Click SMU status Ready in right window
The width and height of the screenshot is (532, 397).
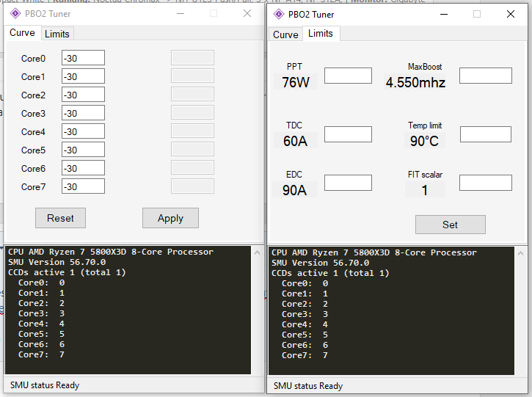(308, 386)
